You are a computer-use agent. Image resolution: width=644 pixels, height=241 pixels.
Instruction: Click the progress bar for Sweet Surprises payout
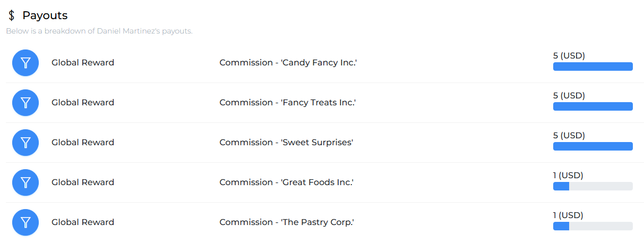593,146
